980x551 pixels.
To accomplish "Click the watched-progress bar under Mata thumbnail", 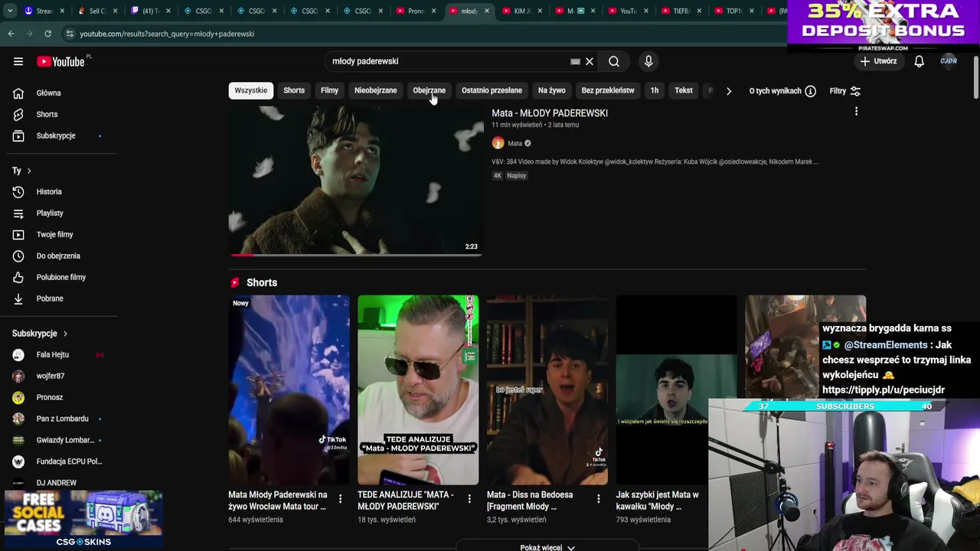I will (356, 254).
